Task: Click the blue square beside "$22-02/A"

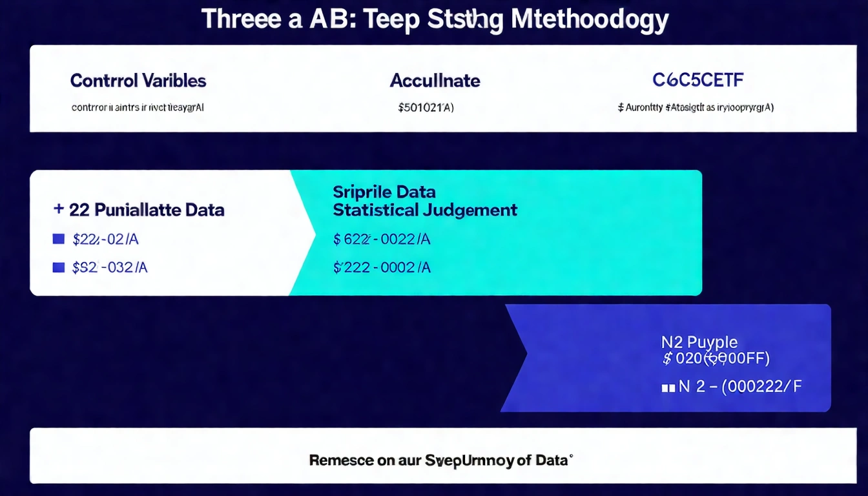Action: (x=59, y=240)
